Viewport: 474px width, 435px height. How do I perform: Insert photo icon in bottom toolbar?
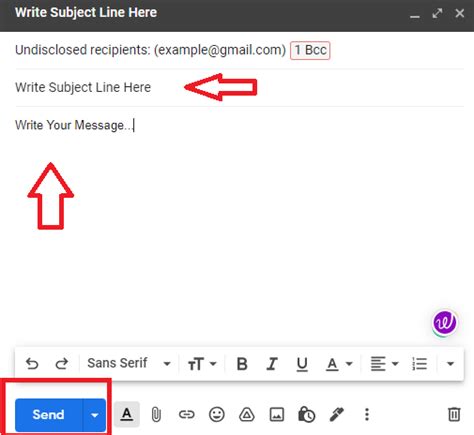(x=277, y=415)
